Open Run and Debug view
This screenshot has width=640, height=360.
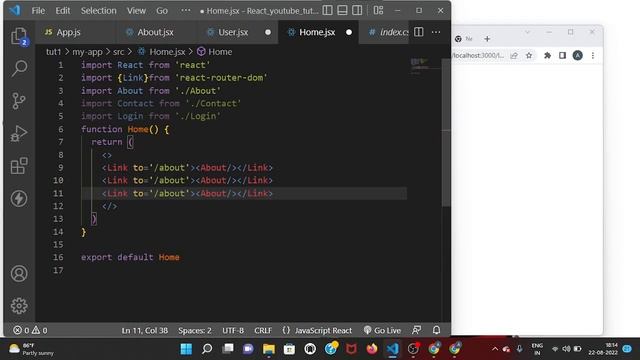tap(19, 133)
